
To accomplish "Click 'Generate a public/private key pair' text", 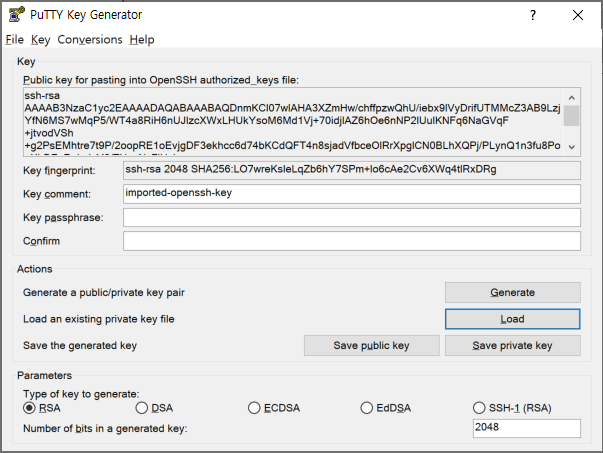I will pos(104,293).
